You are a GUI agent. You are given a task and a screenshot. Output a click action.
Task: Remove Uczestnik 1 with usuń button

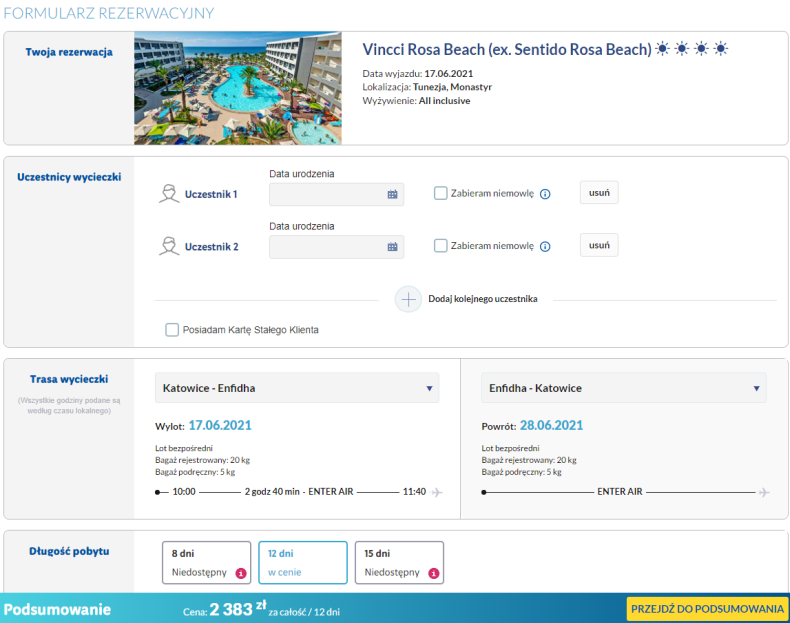[x=599, y=193]
